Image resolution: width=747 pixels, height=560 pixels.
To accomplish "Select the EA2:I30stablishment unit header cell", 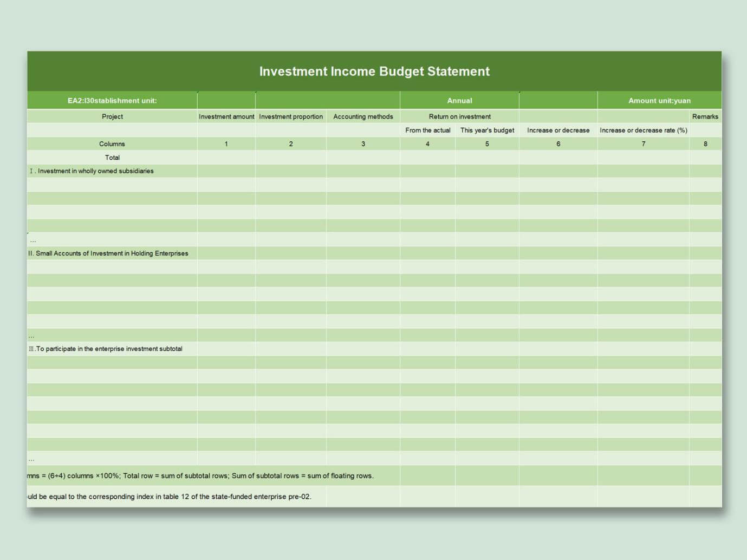I will coord(112,100).
